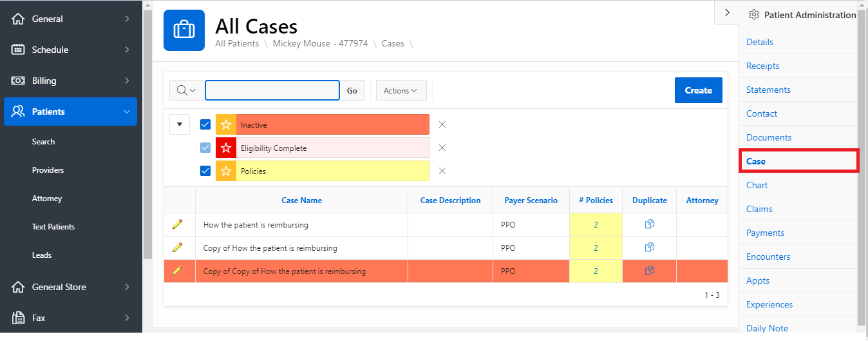
Task: Click the Mickey Mouse - 477974 breadcrumb
Action: pos(320,44)
